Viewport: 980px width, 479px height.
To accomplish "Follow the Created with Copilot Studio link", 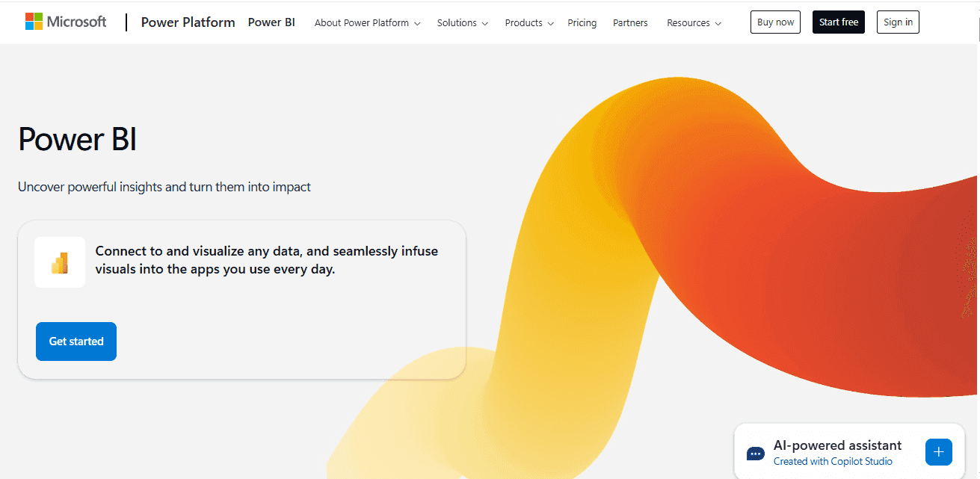I will tap(833, 461).
